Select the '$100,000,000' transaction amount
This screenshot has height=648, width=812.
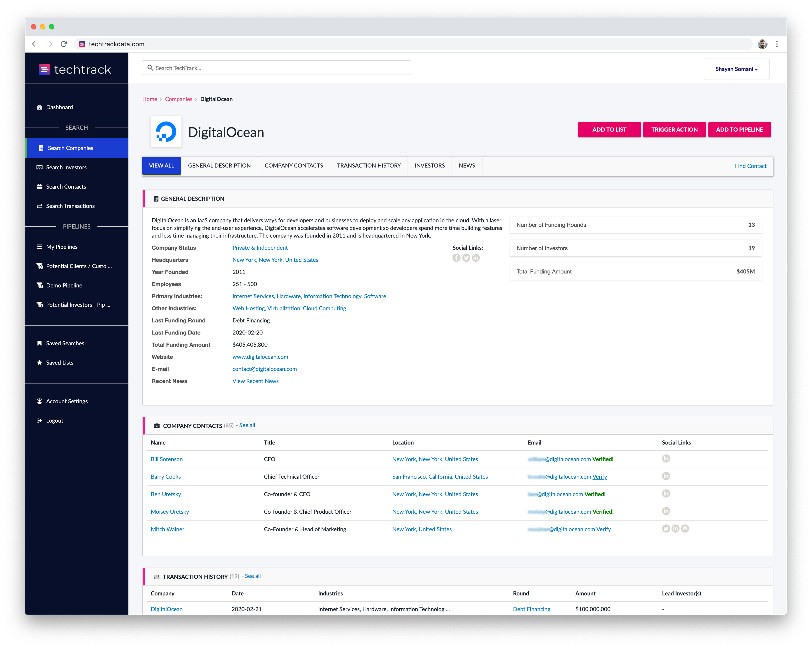[593, 609]
